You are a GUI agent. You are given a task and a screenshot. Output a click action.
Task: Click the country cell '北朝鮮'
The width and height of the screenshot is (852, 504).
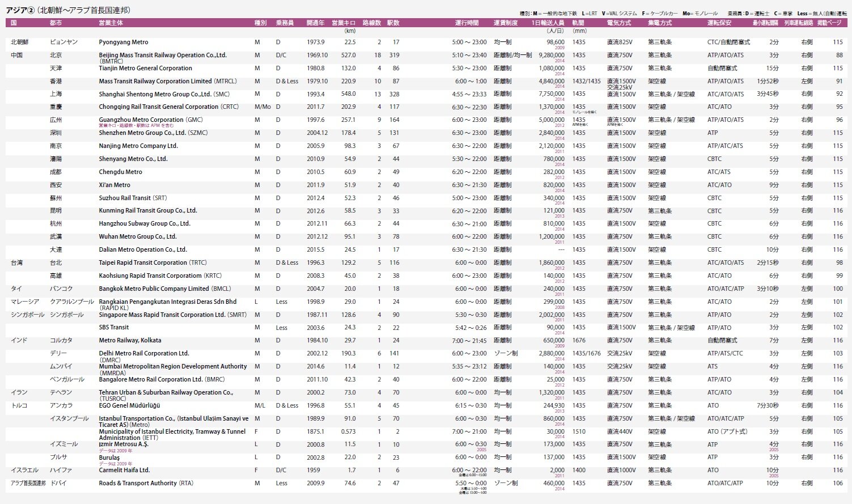click(x=20, y=43)
